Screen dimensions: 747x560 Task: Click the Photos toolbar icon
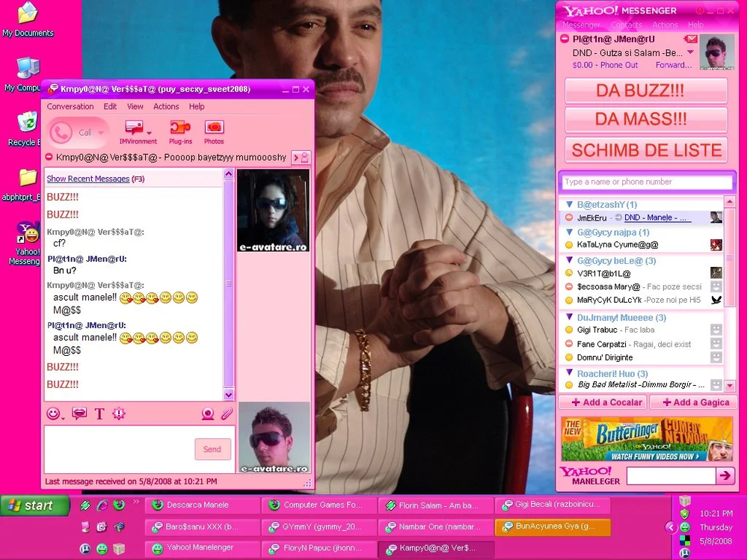tap(214, 128)
